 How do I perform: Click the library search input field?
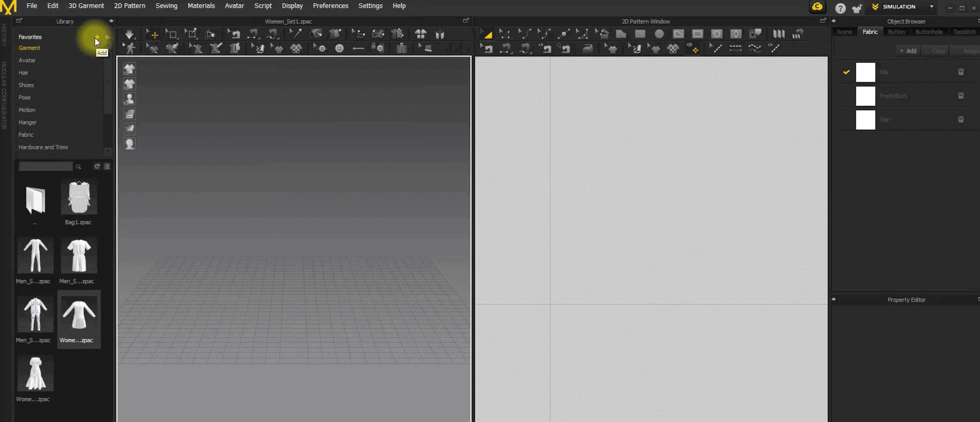(45, 166)
